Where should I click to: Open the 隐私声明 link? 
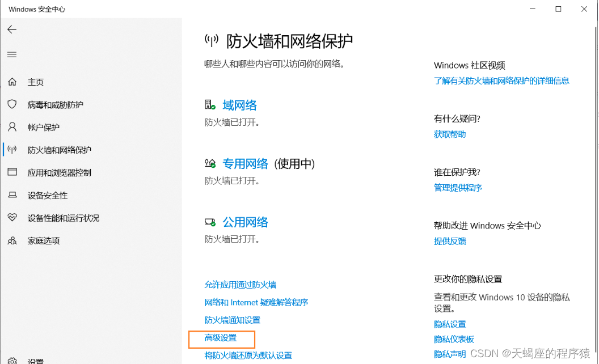tap(450, 354)
